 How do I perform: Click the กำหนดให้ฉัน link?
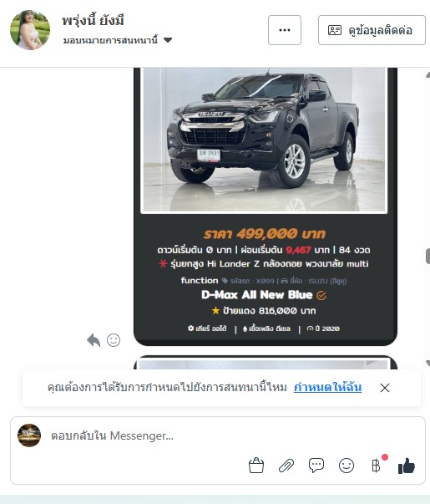coord(327,387)
